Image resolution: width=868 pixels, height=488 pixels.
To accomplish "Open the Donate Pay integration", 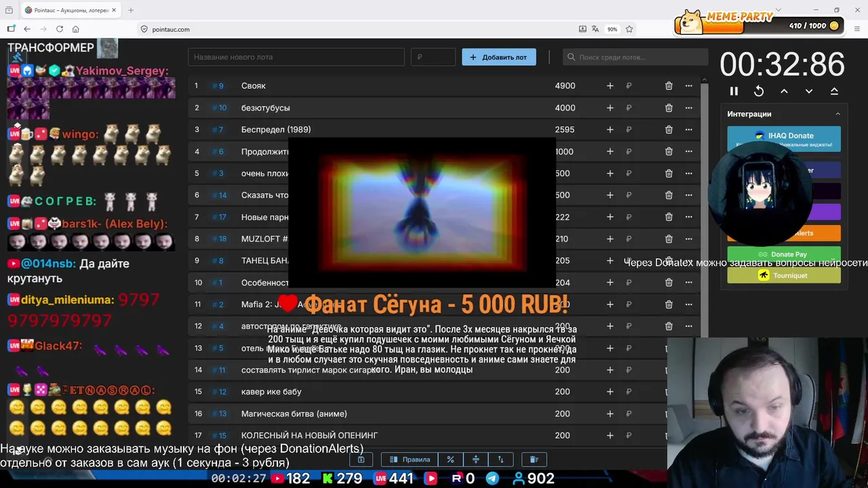I will click(x=784, y=254).
